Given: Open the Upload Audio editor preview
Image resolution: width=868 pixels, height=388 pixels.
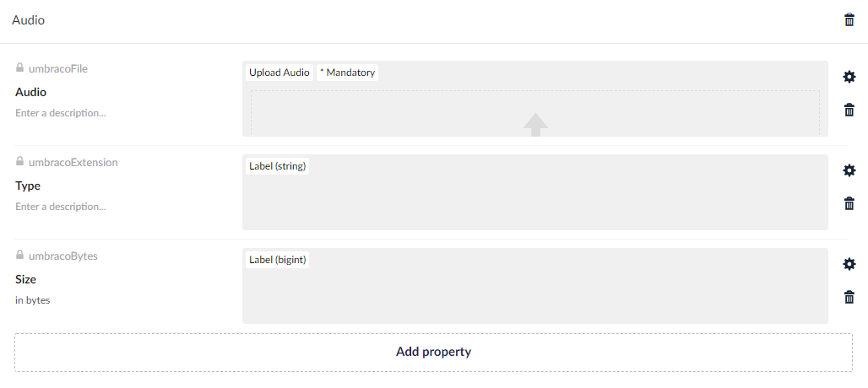Looking at the screenshot, I should click(x=535, y=99).
